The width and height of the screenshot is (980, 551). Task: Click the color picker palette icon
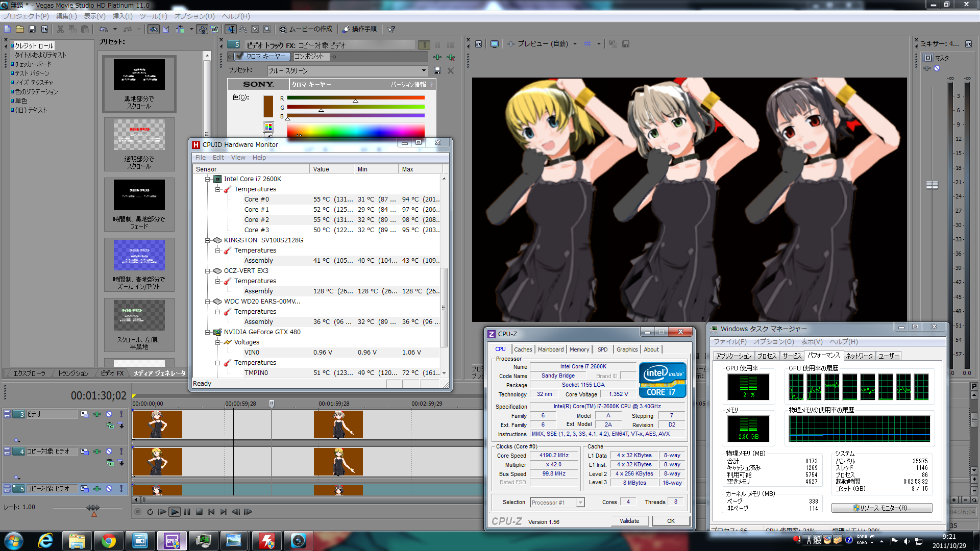[x=268, y=127]
